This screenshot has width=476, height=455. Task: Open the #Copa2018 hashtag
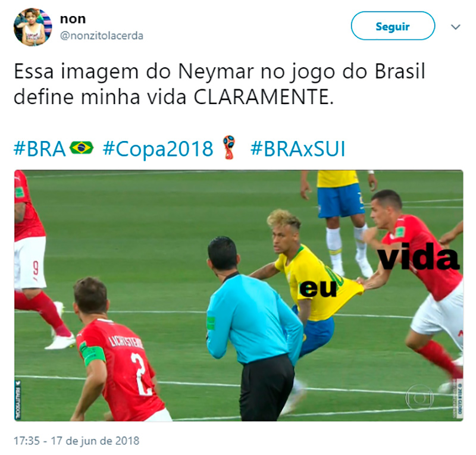(158, 149)
